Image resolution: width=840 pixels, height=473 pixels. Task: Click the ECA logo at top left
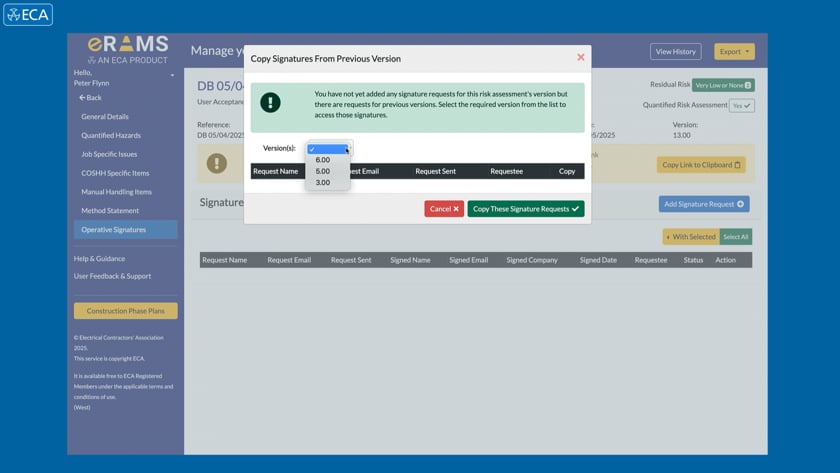(x=28, y=14)
